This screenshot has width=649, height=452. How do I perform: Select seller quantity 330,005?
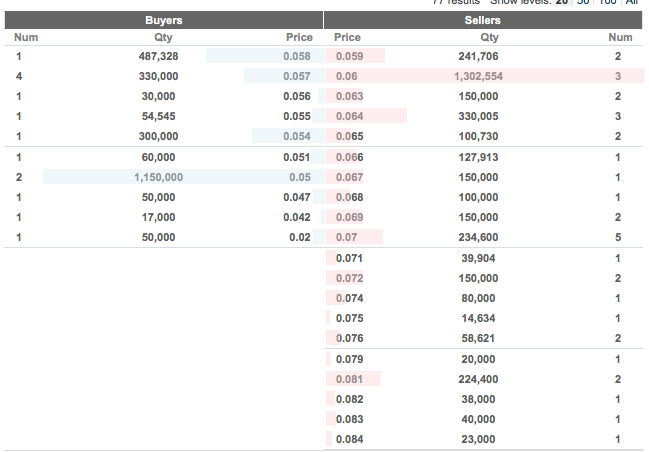coord(478,116)
